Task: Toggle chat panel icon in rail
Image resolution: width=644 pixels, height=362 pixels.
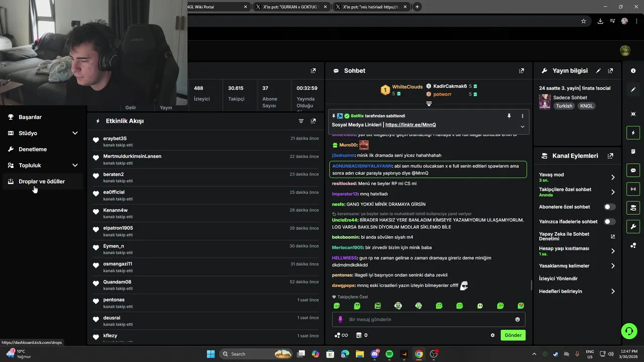Action: 633,170
